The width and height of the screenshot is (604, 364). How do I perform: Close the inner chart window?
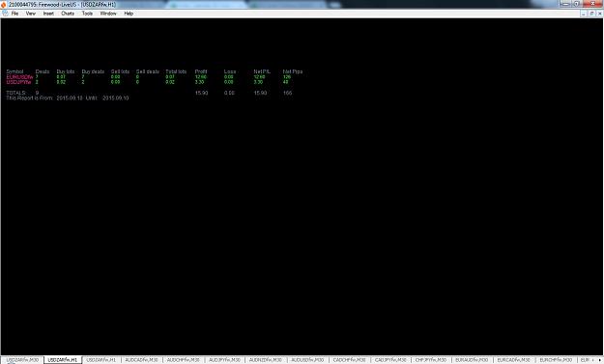click(x=599, y=14)
